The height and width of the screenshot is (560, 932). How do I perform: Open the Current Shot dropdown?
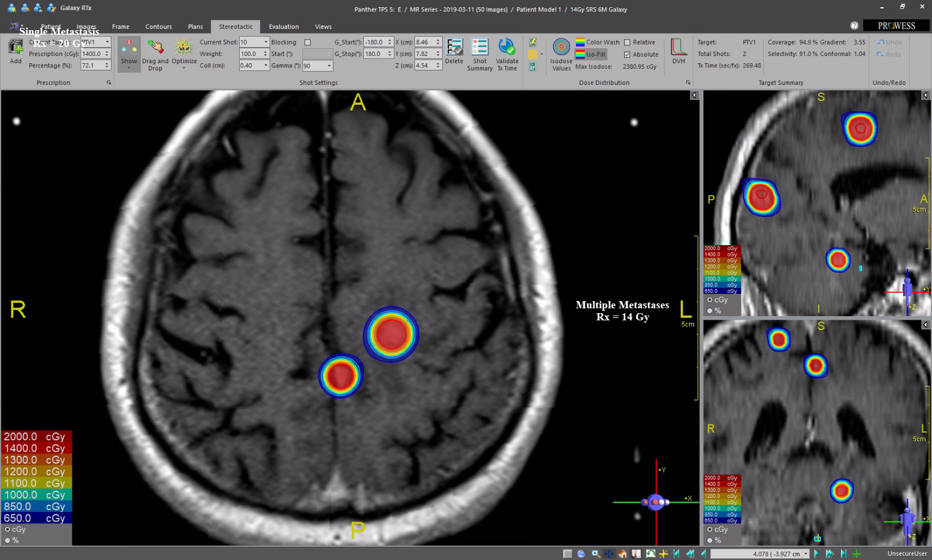266,42
